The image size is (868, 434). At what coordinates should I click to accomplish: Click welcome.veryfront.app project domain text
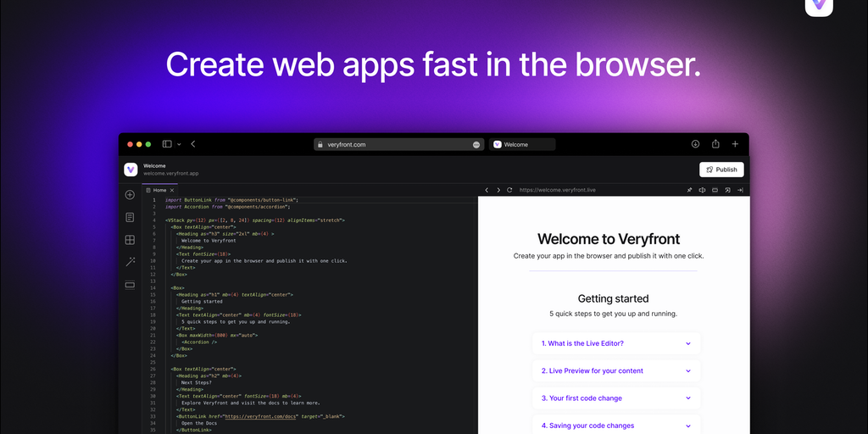pos(171,173)
